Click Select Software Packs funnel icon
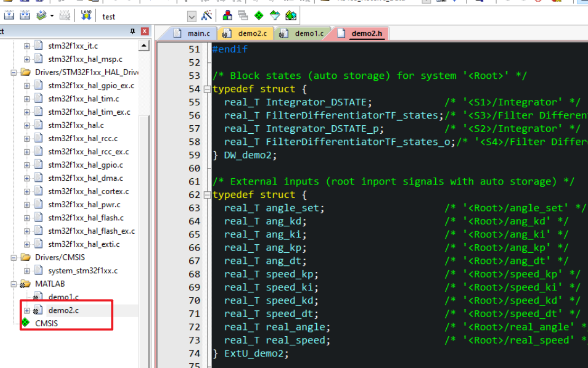Viewport: 588px width, 368px height. (275, 15)
